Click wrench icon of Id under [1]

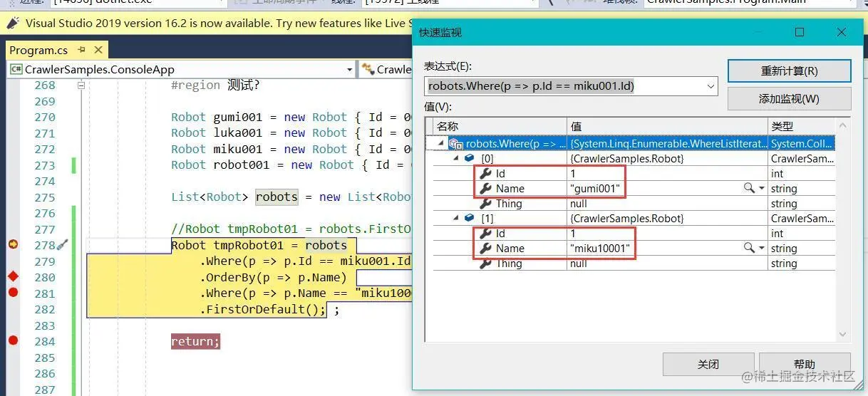coord(487,233)
